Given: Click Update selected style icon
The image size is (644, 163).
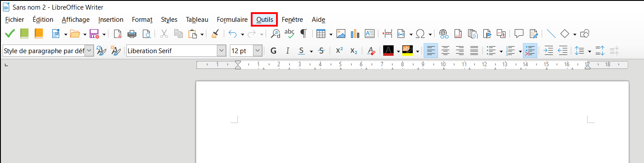Looking at the screenshot, I should (x=101, y=51).
